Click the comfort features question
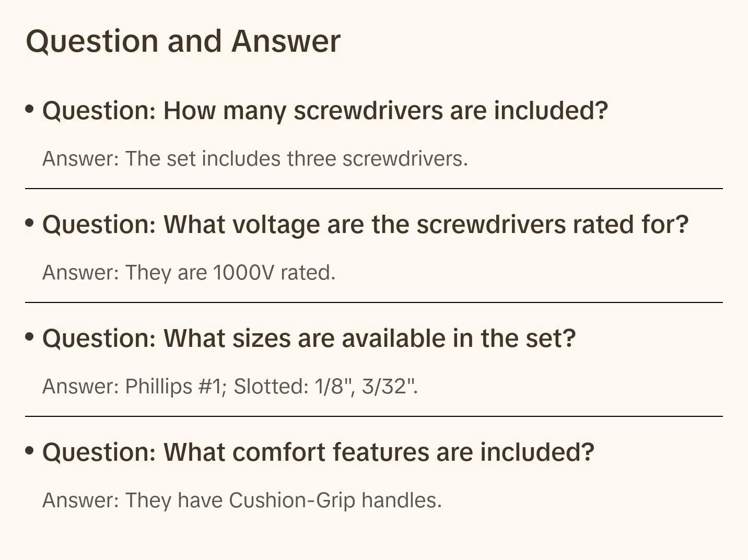 tap(318, 452)
